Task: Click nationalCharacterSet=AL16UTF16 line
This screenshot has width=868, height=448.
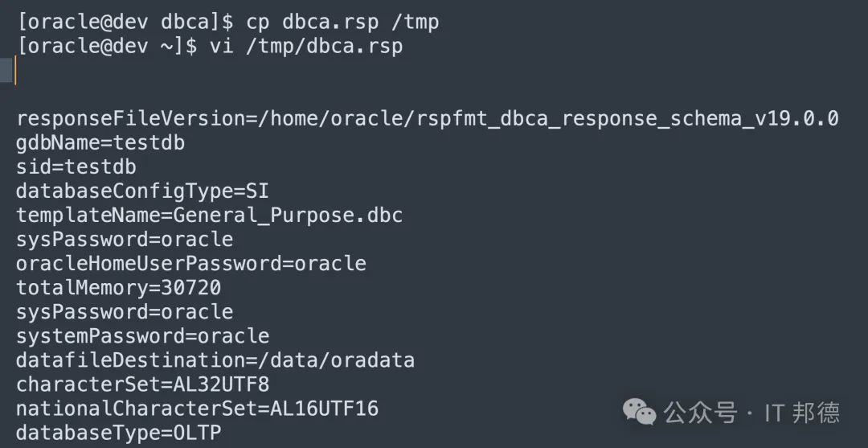Action: tap(197, 409)
